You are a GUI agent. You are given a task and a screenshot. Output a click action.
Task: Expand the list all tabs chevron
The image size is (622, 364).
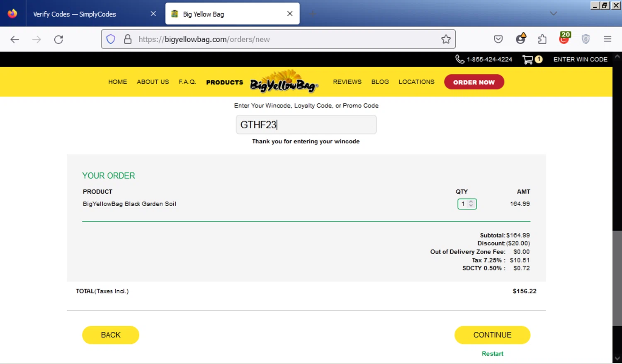click(553, 14)
